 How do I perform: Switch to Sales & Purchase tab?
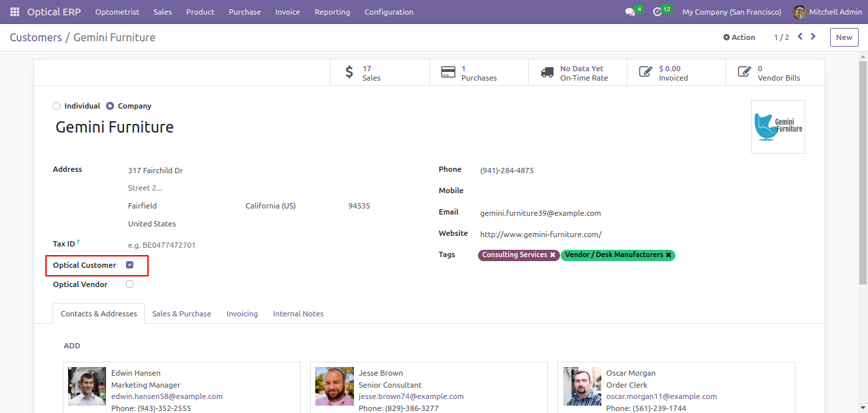[x=181, y=314]
